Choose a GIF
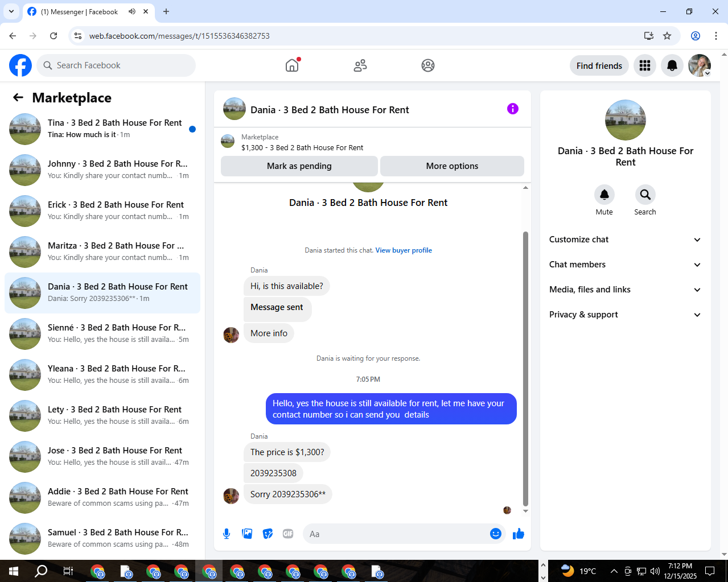Screen dimensions: 728x582 [x=288, y=534]
